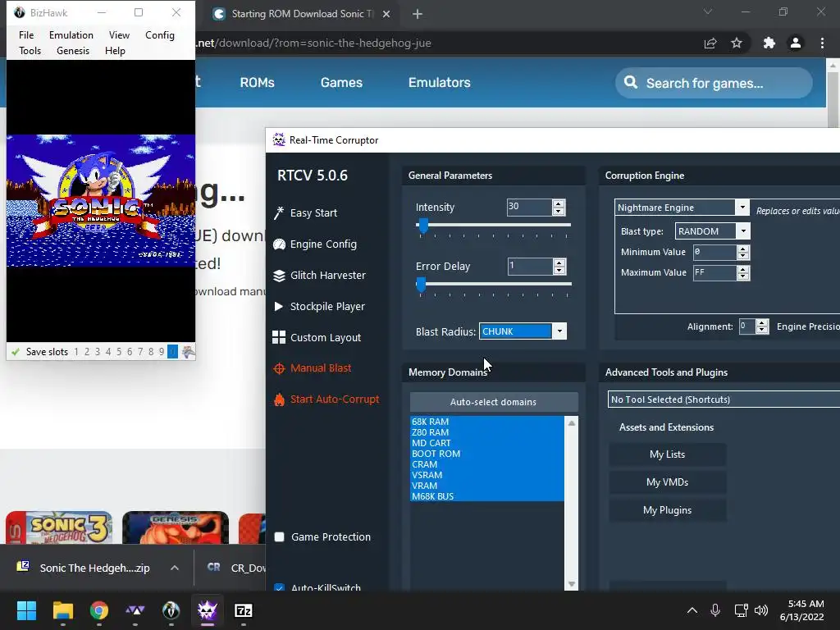The width and height of the screenshot is (840, 630).
Task: Open BizHawk Genesis menu
Action: [x=73, y=50]
